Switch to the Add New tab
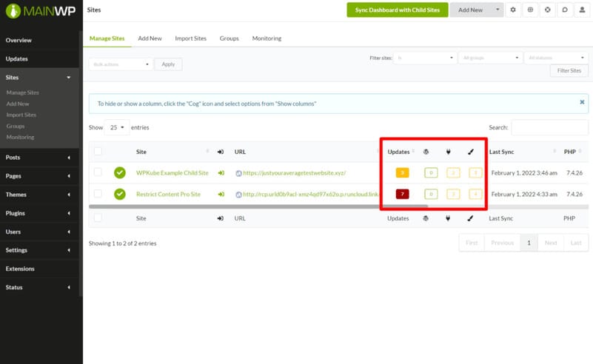Viewport: 593px width, 364px height. coord(150,38)
